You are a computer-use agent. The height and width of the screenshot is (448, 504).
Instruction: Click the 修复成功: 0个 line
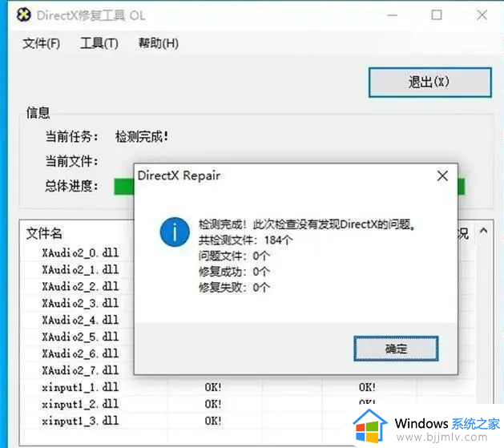coord(234,272)
